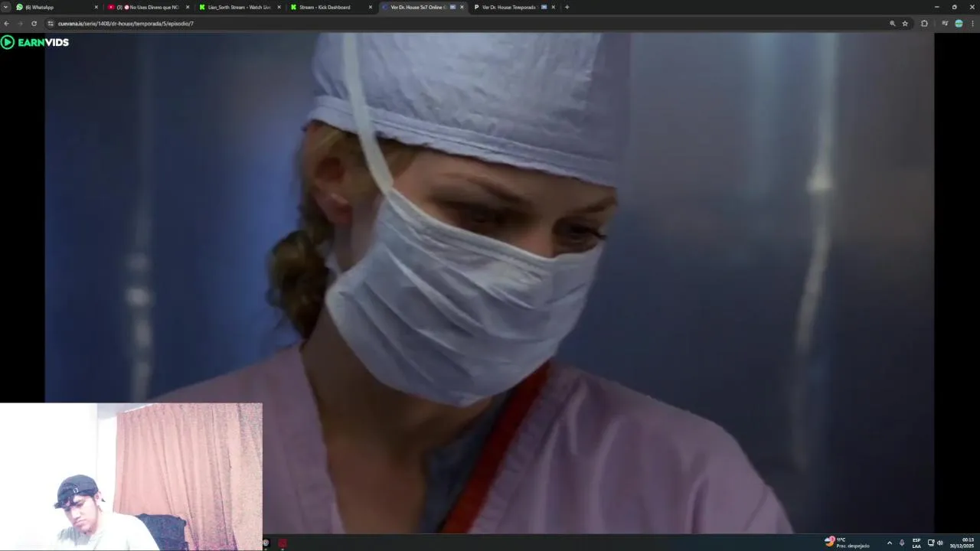Screen dimensions: 980x551
Task: Click the media indicator on the Dr. House 5x7 tab
Action: click(452, 7)
